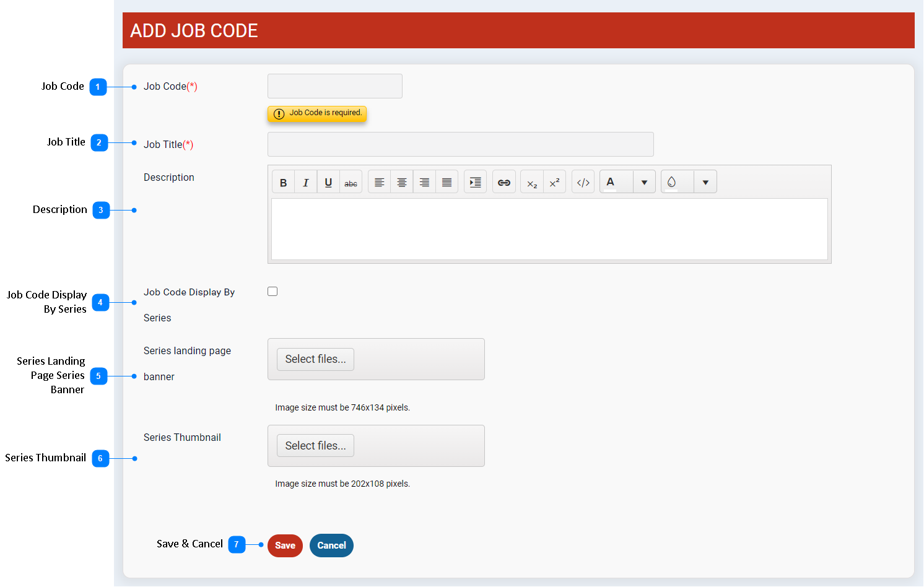Indent the description paragraph
This screenshot has height=587, width=924.
pos(475,182)
